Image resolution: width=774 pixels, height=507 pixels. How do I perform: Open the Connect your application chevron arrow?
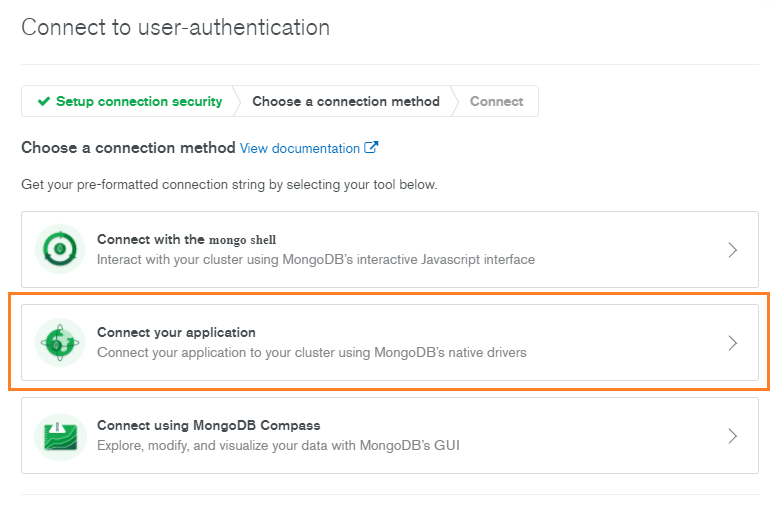tap(732, 343)
